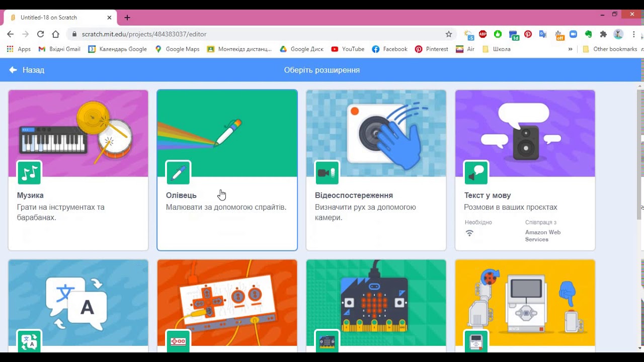This screenshot has width=644, height=362.
Task: Click the Text to Speech speaker-bubble badge
Action: [476, 173]
